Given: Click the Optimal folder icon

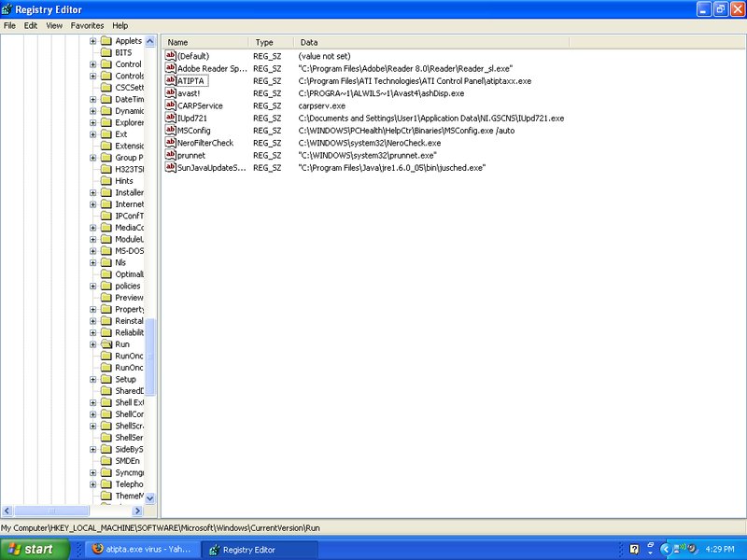Looking at the screenshot, I should point(106,273).
